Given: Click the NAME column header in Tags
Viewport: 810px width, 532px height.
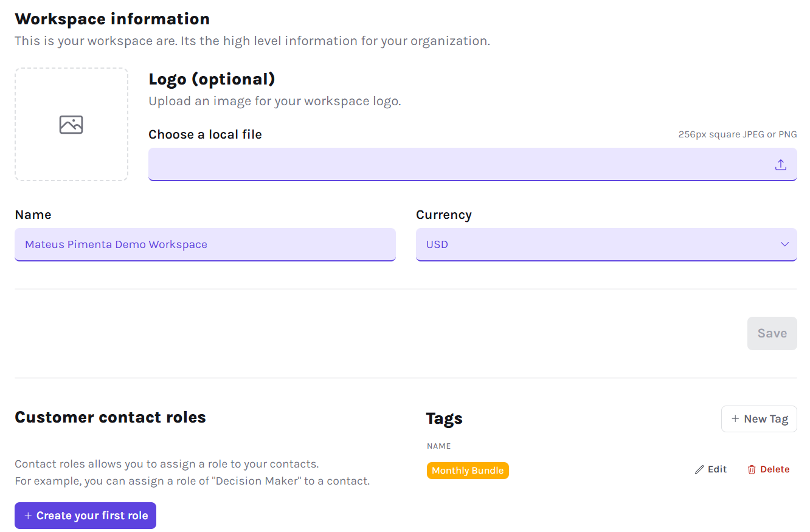Looking at the screenshot, I should point(439,446).
